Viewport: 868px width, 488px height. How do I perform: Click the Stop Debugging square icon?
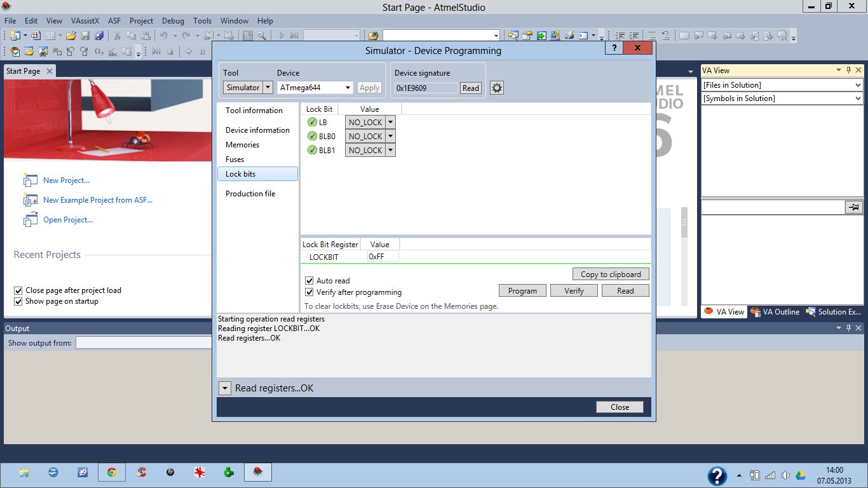[x=170, y=51]
